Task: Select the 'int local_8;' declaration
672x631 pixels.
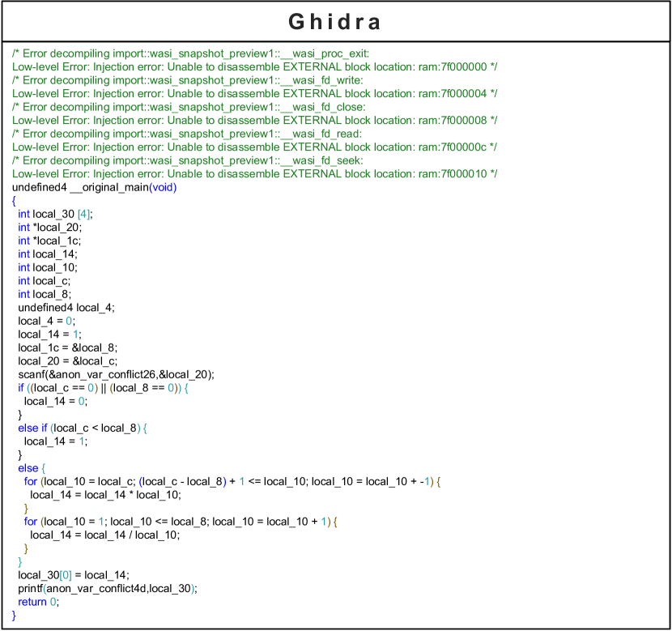Action: [45, 294]
